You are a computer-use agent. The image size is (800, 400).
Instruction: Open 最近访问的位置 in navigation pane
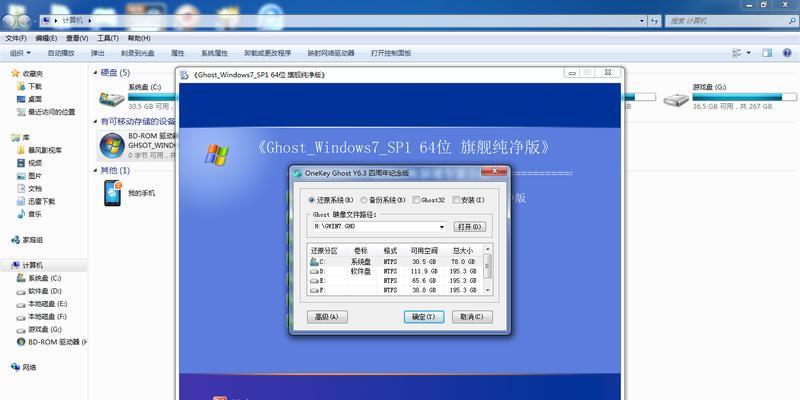coord(51,112)
